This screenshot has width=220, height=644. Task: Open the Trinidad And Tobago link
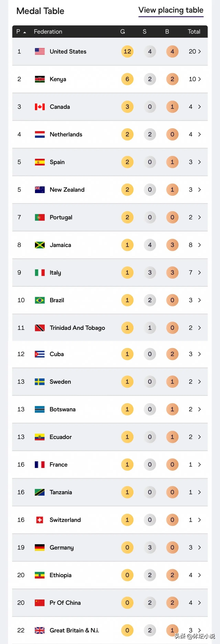click(77, 328)
